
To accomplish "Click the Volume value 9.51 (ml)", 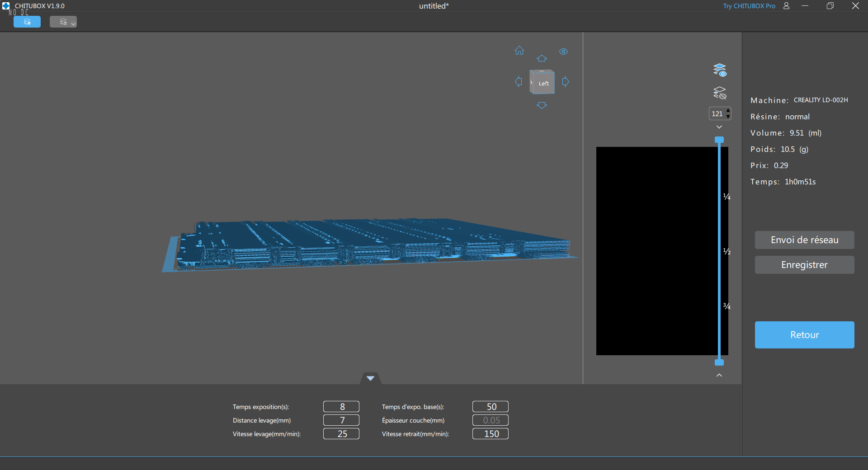I will 806,133.
